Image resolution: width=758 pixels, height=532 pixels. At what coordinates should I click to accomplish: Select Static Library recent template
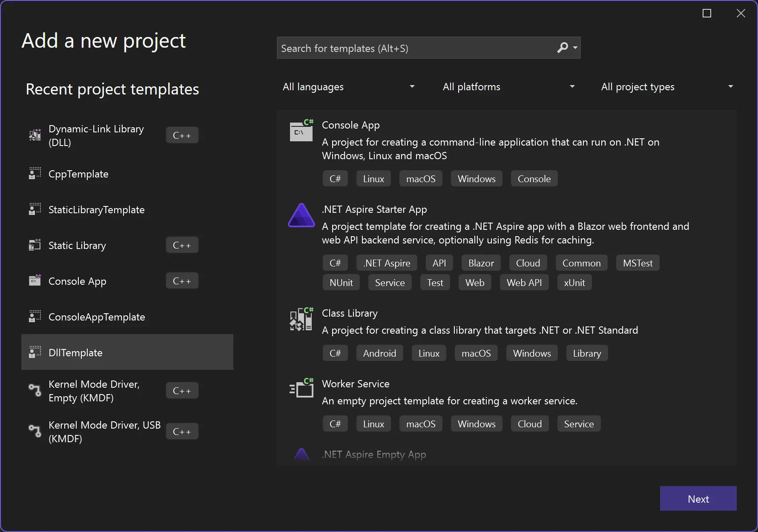coord(127,245)
